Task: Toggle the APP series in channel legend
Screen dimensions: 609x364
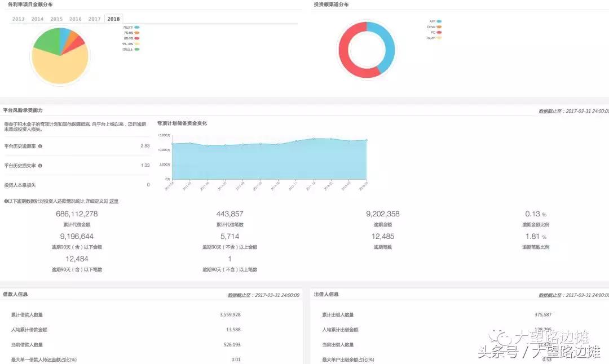Action: point(439,21)
